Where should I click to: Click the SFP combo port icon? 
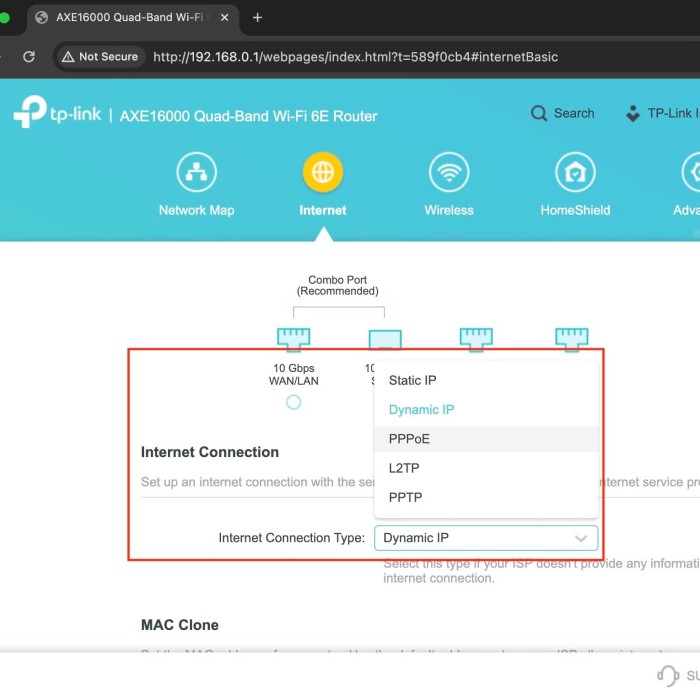click(x=385, y=339)
